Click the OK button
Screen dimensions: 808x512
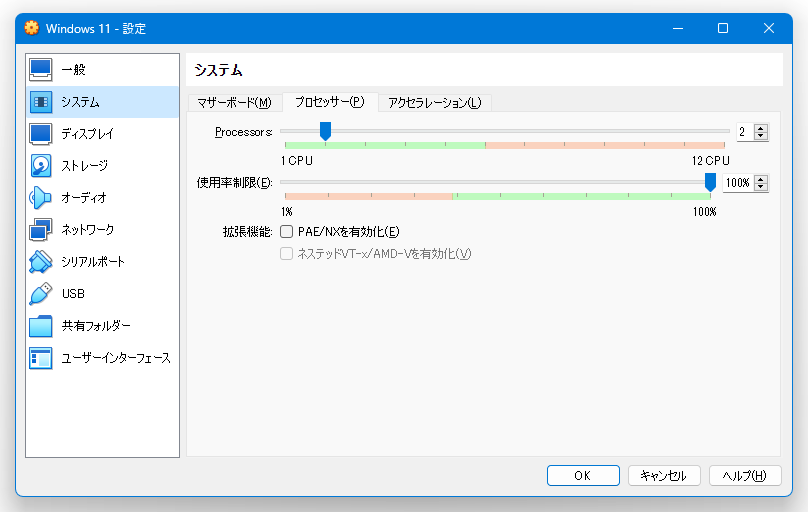click(x=583, y=475)
